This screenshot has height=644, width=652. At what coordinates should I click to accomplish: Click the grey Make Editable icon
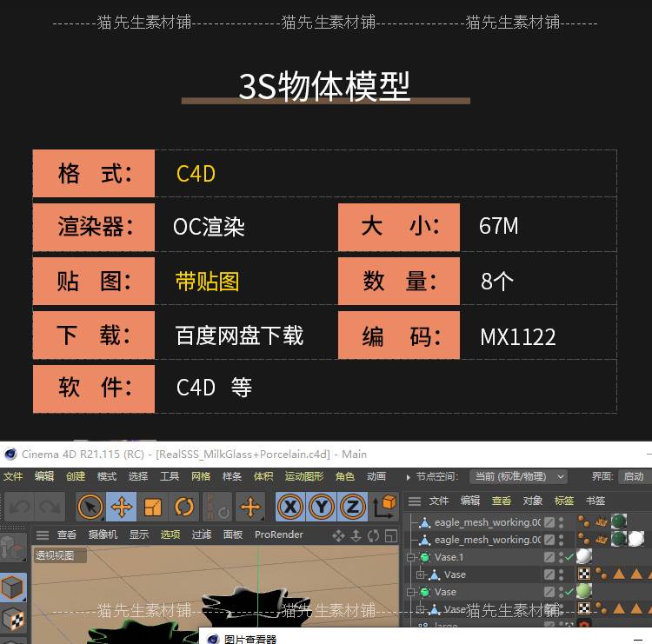[12, 547]
